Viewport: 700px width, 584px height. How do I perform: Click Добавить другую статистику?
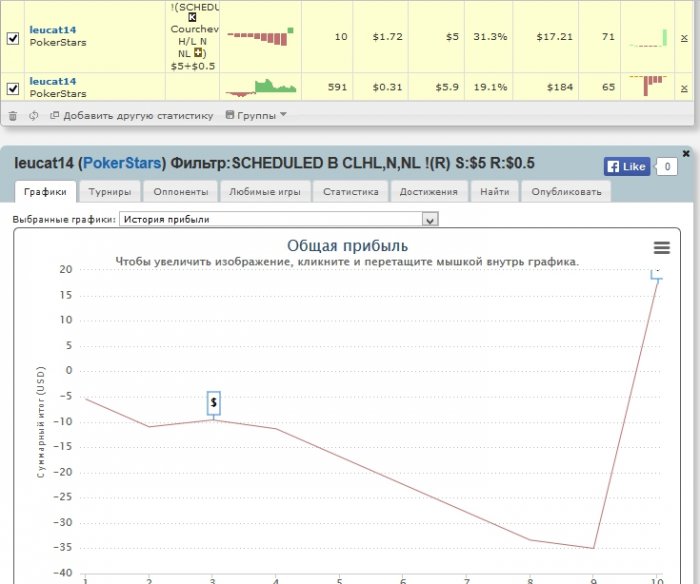pyautogui.click(x=132, y=116)
